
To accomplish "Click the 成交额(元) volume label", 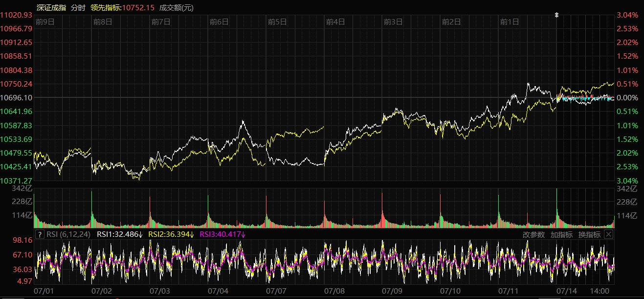I will [x=177, y=7].
